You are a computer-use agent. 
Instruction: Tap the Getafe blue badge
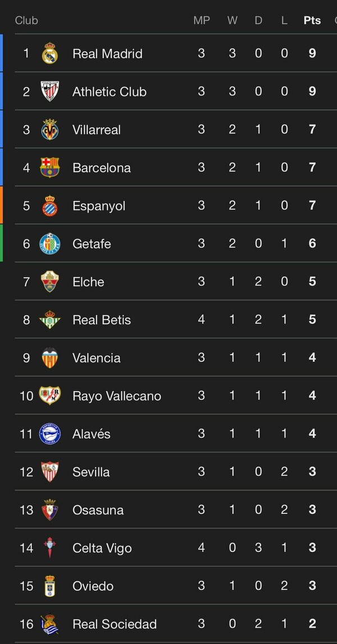[x=50, y=243]
